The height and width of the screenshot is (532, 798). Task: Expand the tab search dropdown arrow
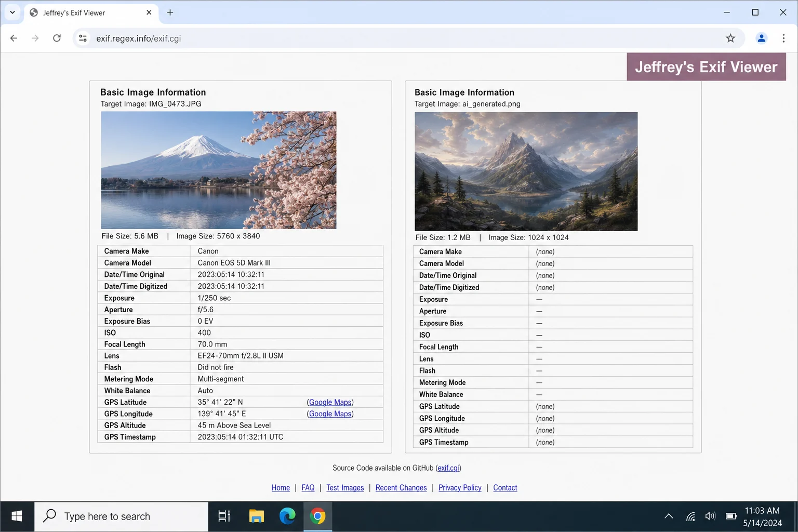point(12,12)
